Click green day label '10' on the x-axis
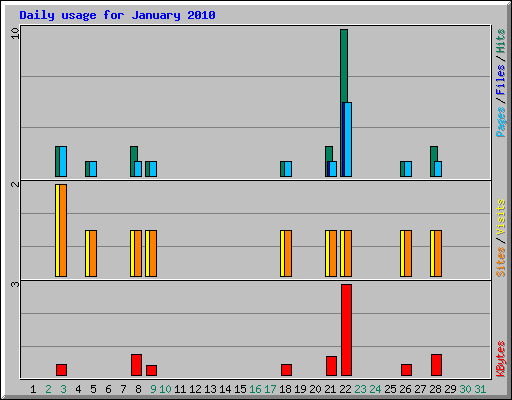 click(x=165, y=389)
